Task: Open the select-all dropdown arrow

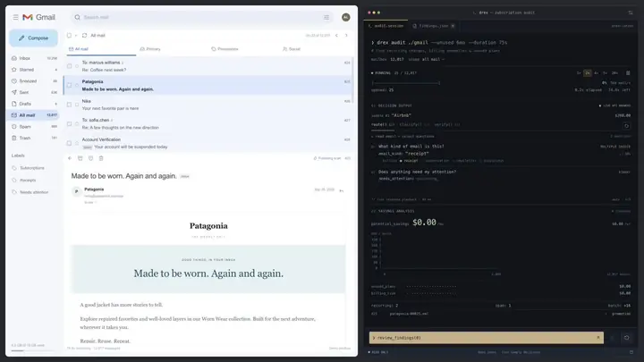Action: 75,35
